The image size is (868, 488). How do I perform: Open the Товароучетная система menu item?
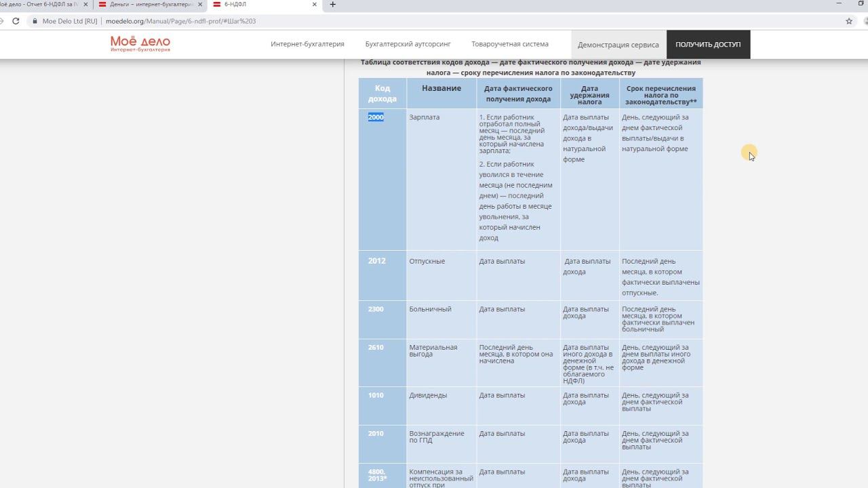pos(510,44)
